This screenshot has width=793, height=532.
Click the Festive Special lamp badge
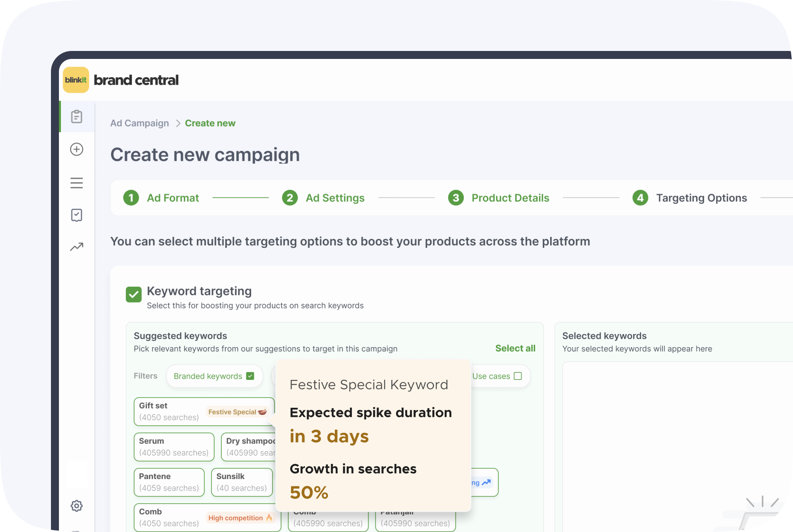[237, 412]
